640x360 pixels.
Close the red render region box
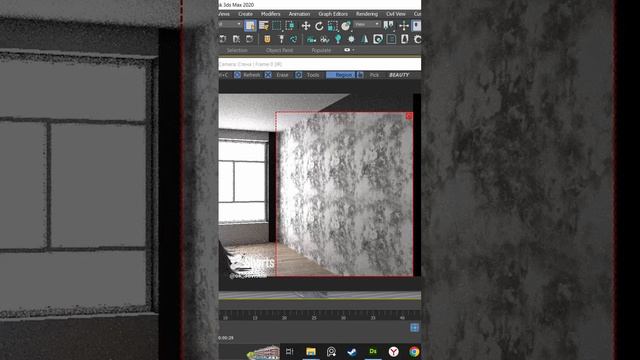[x=409, y=116]
